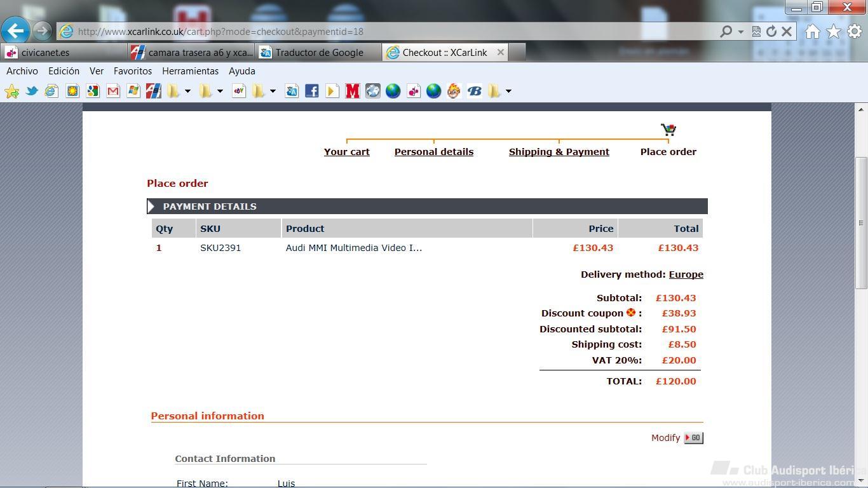868x488 pixels.
Task: Click the VAT 20% £20.00 value
Action: click(x=679, y=360)
